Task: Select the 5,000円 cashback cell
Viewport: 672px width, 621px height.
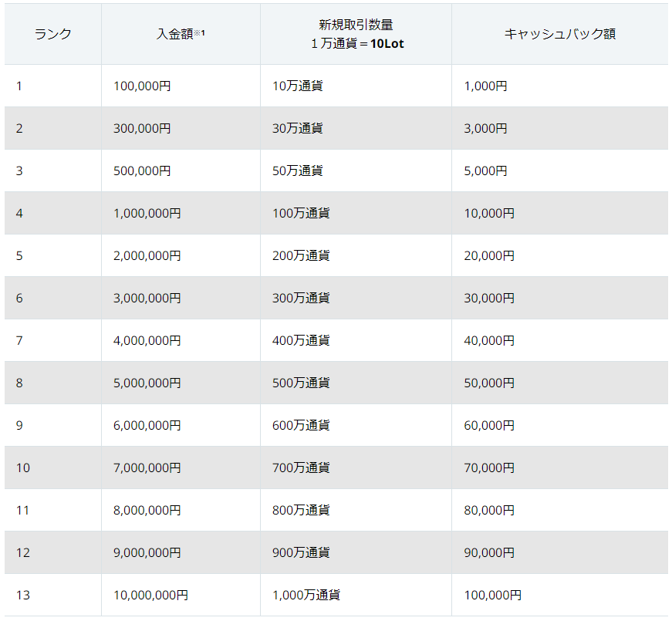Action: click(x=485, y=170)
